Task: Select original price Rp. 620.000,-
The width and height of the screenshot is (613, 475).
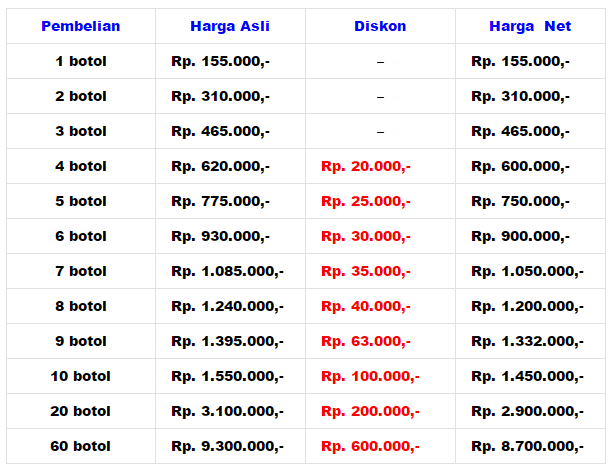Action: 220,166
